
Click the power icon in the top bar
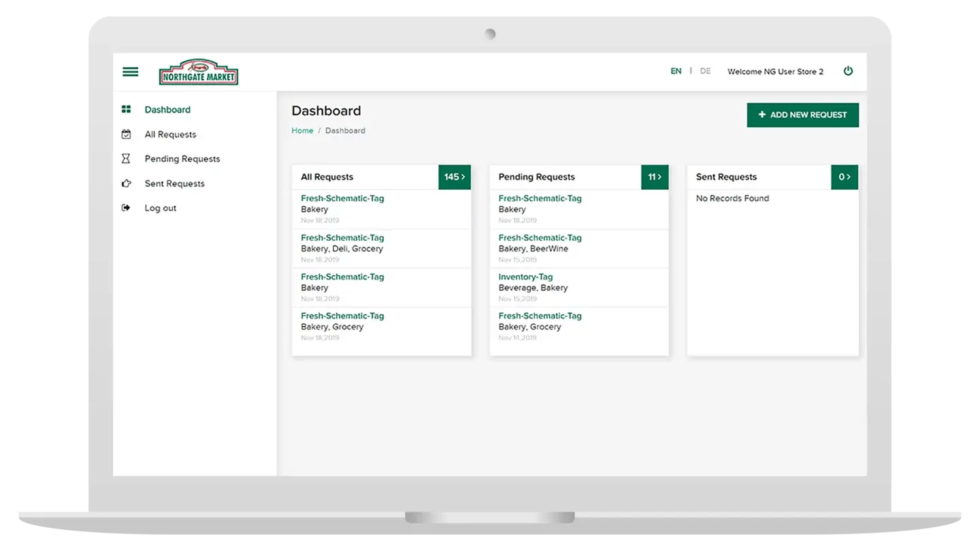[x=848, y=71]
